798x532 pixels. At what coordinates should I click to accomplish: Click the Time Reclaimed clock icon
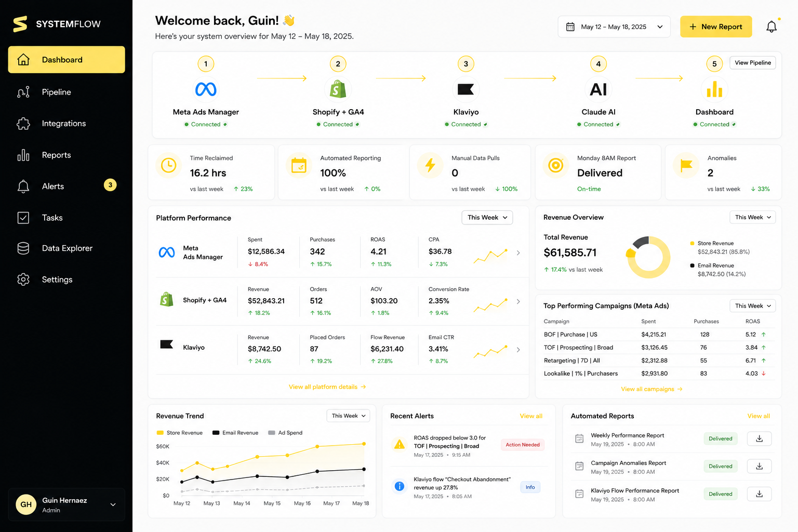[168, 166]
